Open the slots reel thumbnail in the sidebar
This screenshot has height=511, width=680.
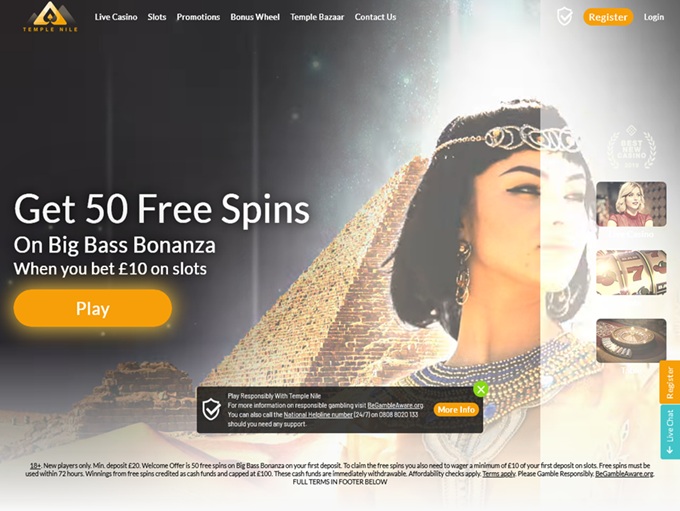(x=631, y=272)
